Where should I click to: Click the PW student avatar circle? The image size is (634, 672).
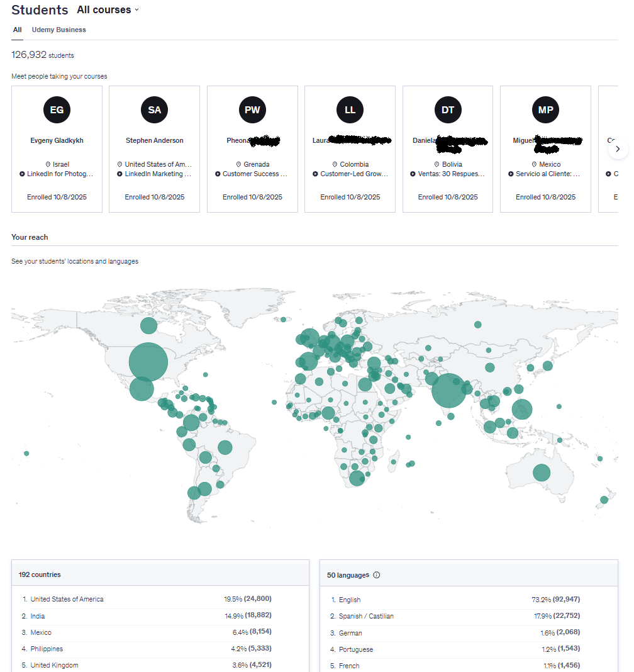coord(252,110)
